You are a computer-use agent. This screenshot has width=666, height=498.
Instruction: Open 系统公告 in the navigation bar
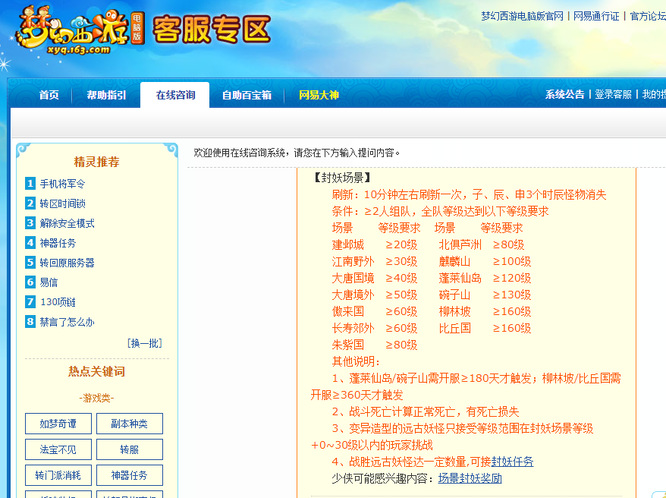pyautogui.click(x=564, y=94)
